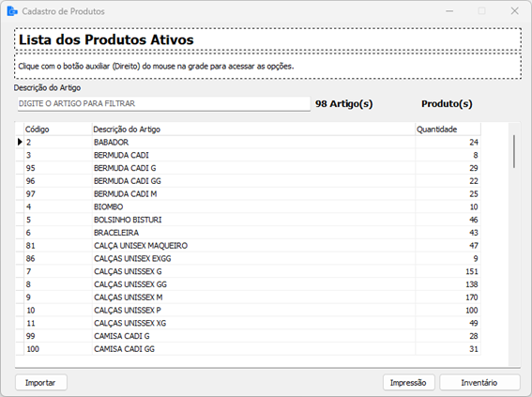Viewport: 532px width, 397px height.
Task: Close the Cadastro de Produtos window
Action: (514, 11)
